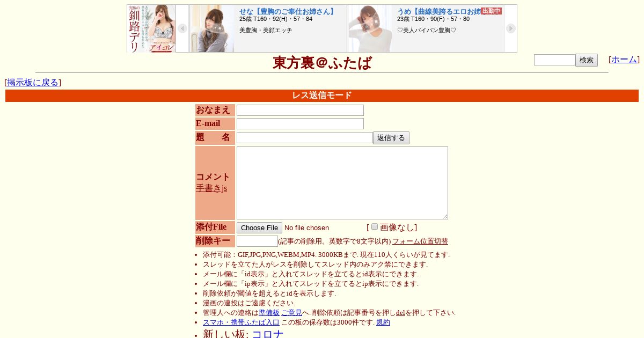
Task: Open スマホ・携帯ふたば入口 link
Action: 241,322
